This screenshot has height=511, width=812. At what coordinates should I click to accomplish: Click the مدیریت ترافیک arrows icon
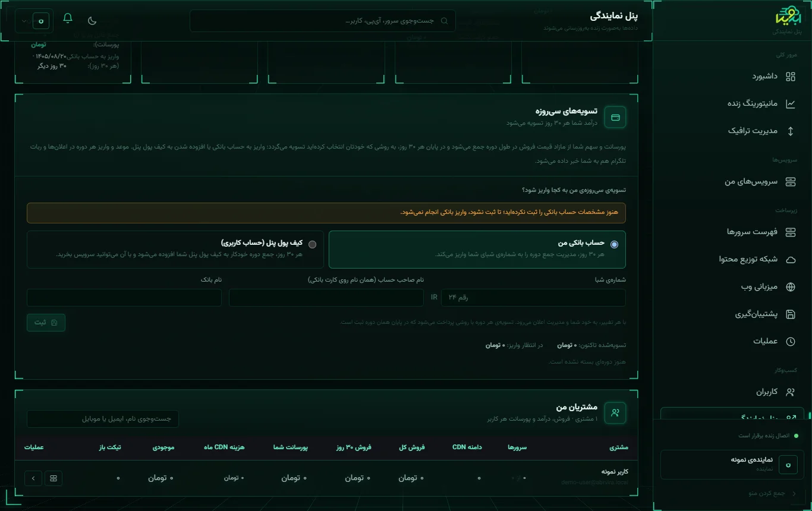pyautogui.click(x=790, y=131)
